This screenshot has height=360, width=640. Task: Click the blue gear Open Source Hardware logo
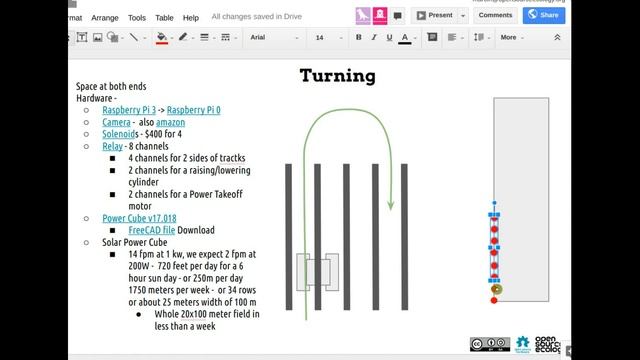pyautogui.click(x=522, y=344)
